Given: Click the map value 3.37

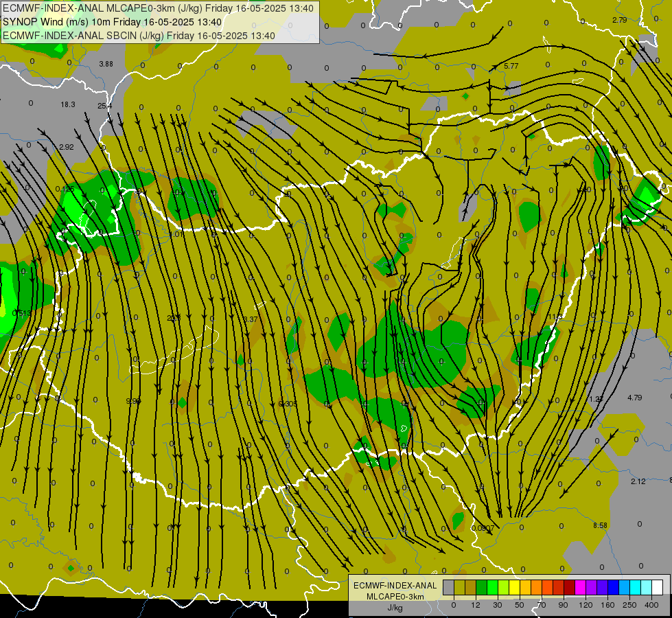Looking at the screenshot, I should [x=251, y=319].
